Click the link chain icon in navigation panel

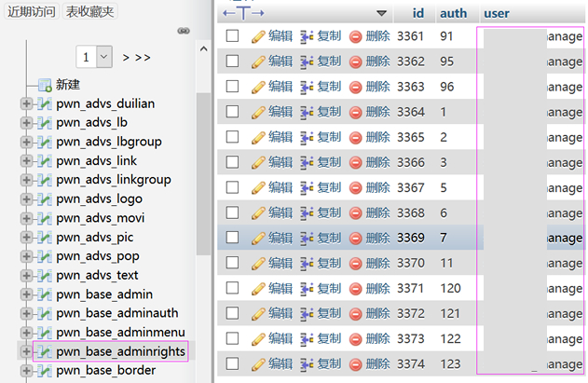[184, 31]
